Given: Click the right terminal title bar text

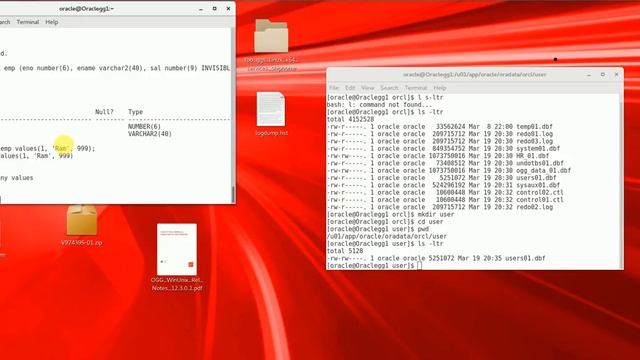Looking at the screenshot, I should tap(474, 75).
